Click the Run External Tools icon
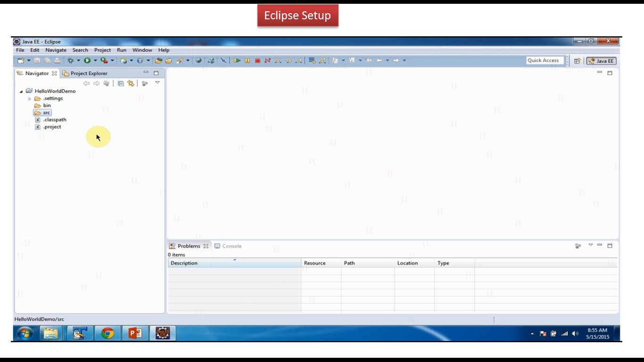The image size is (644, 362). (x=104, y=60)
